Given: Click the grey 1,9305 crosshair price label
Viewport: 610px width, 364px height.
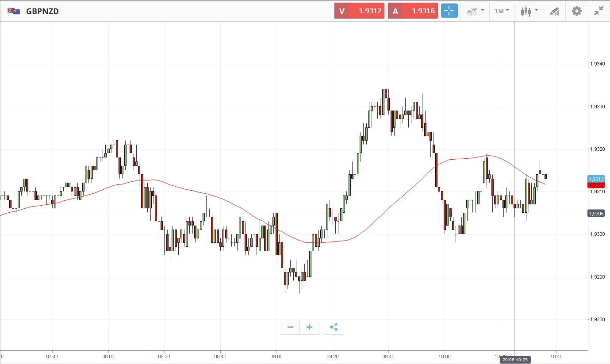Looking at the screenshot, I should click(596, 214).
